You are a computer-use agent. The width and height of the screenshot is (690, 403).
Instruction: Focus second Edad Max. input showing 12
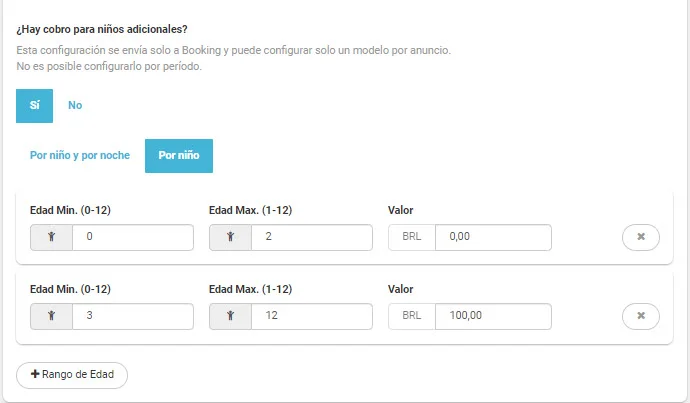pos(311,316)
